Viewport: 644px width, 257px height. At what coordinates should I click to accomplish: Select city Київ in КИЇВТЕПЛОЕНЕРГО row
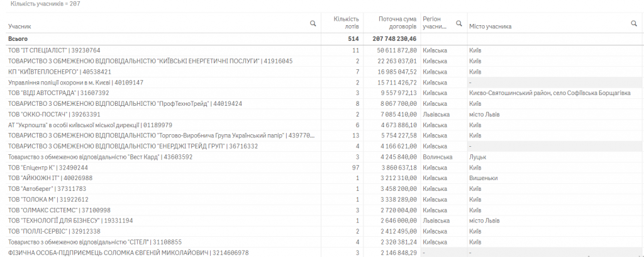[x=475, y=72]
